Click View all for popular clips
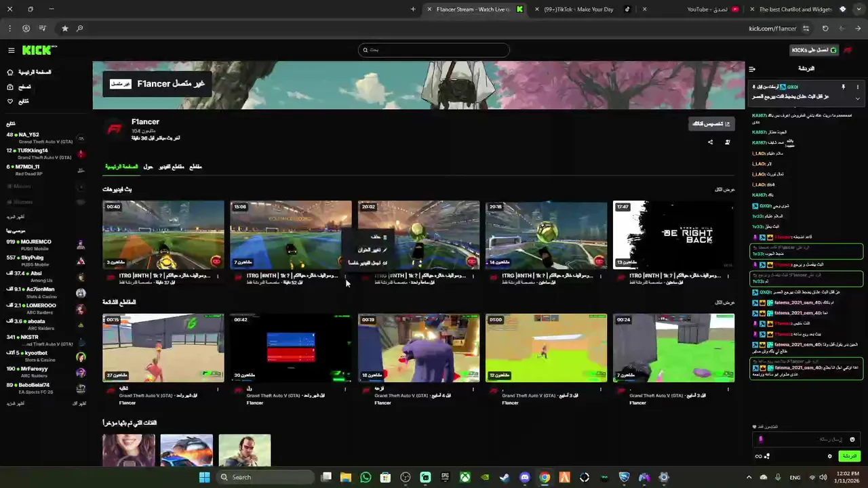This screenshot has height=488, width=868. [725, 302]
